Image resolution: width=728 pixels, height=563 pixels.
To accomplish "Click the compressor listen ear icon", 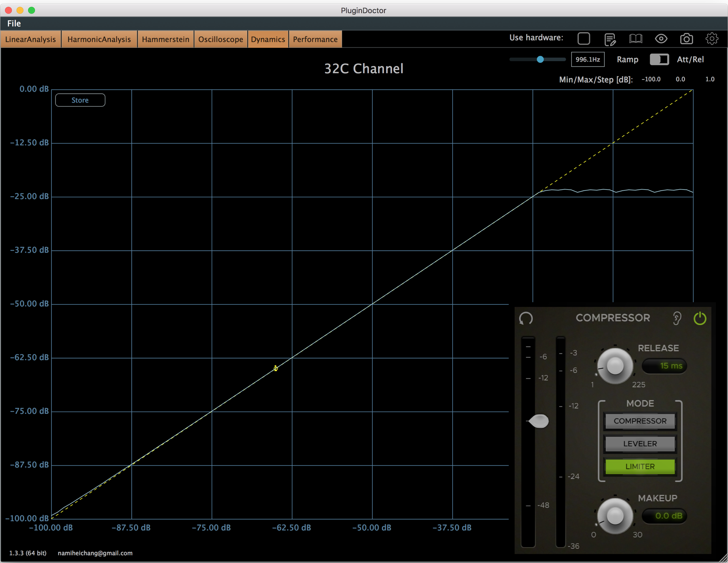I will (x=677, y=318).
